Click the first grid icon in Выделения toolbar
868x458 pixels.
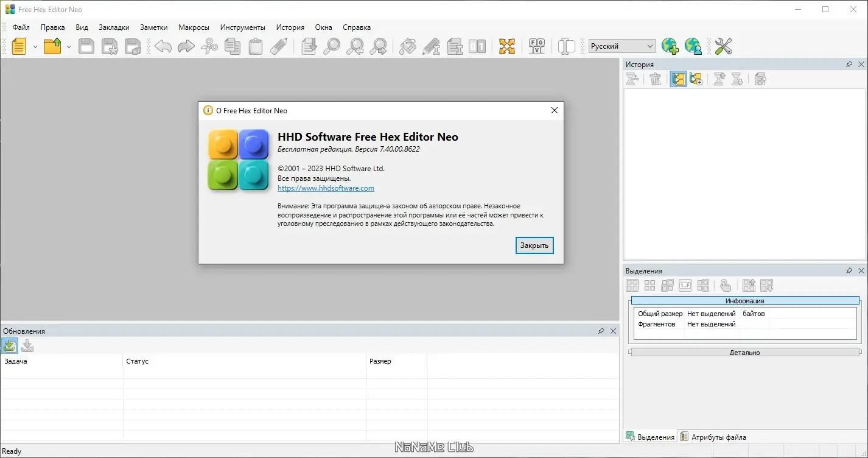point(632,285)
